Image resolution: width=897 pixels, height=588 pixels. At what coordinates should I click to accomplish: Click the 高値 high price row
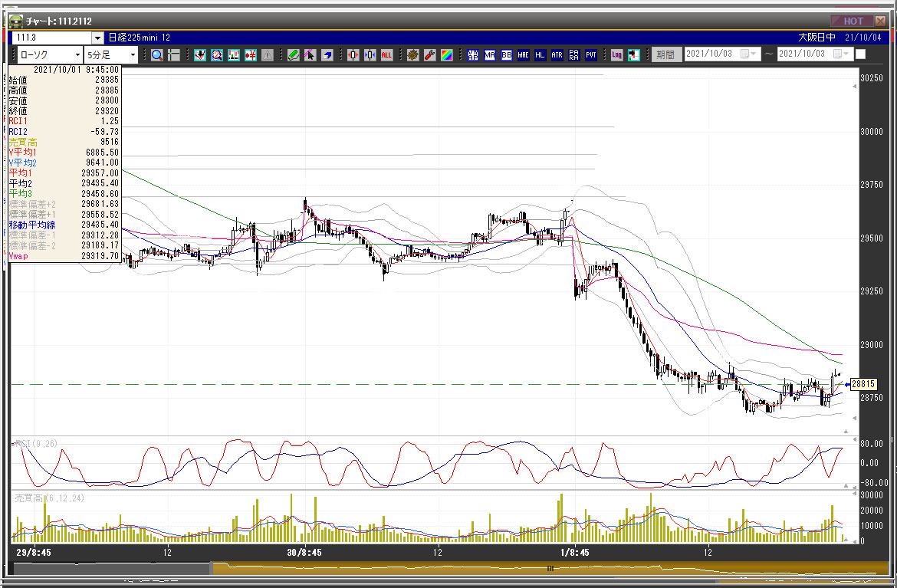64,90
